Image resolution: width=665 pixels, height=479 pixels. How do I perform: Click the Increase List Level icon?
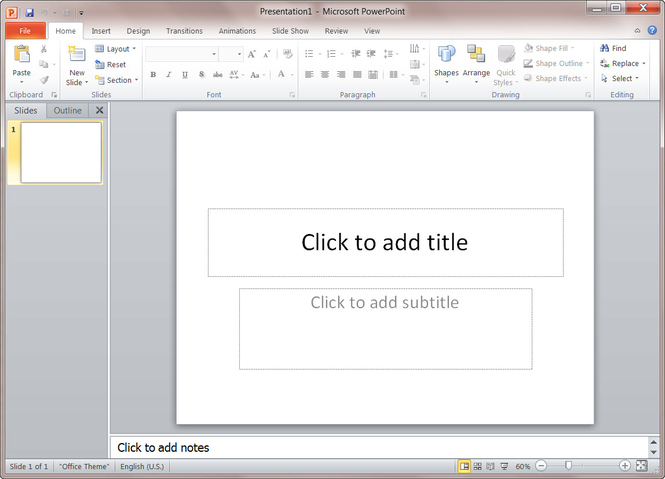click(x=371, y=54)
